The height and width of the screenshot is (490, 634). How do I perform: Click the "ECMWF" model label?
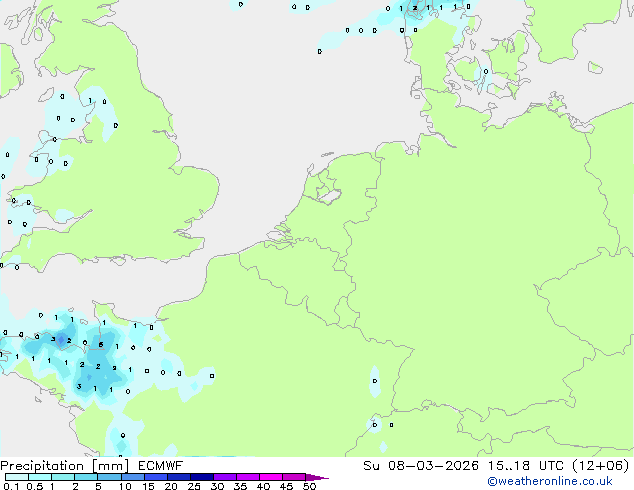tap(160, 466)
